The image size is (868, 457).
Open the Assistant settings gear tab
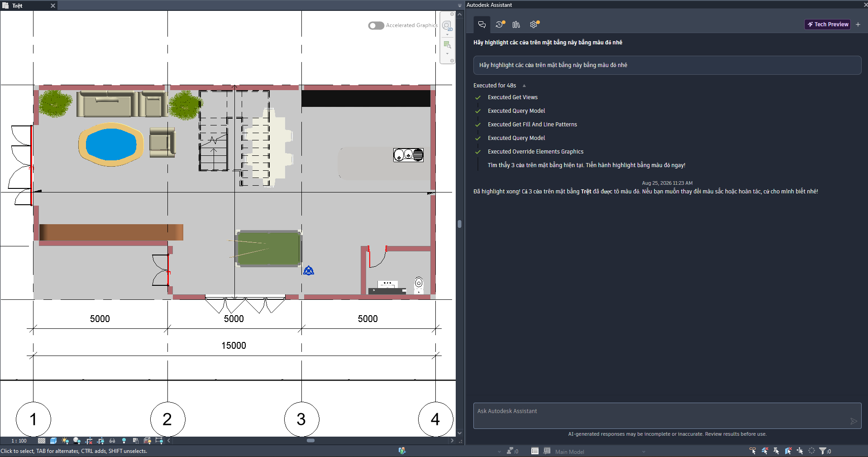[x=534, y=24]
